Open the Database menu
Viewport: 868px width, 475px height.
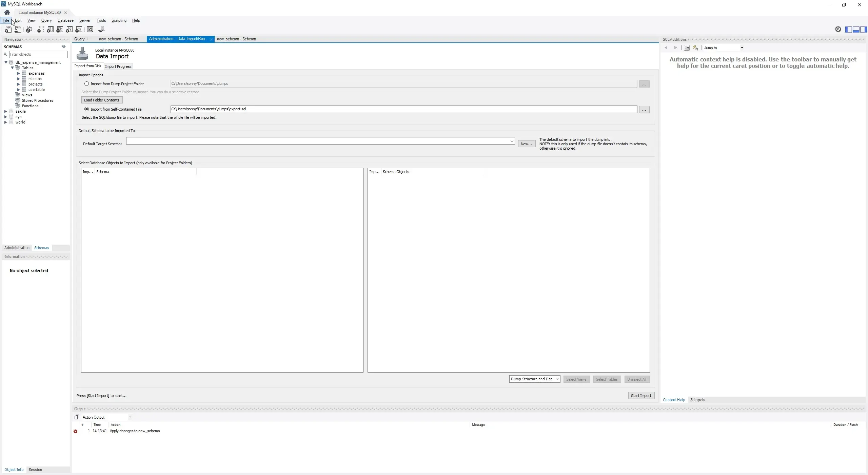65,20
